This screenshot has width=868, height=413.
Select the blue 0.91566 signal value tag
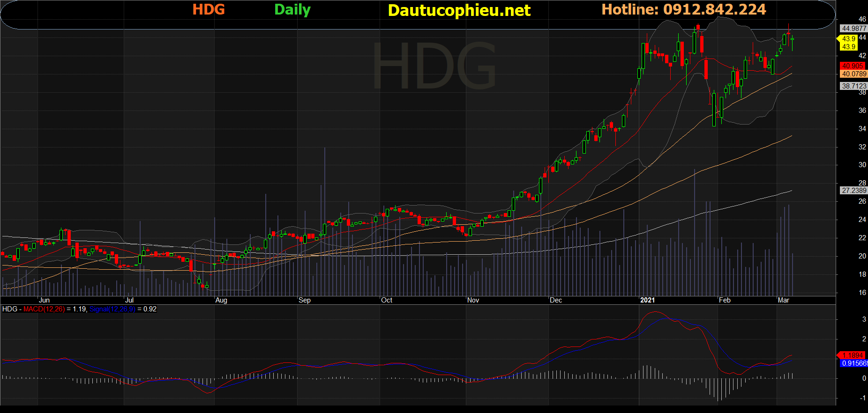point(854,363)
